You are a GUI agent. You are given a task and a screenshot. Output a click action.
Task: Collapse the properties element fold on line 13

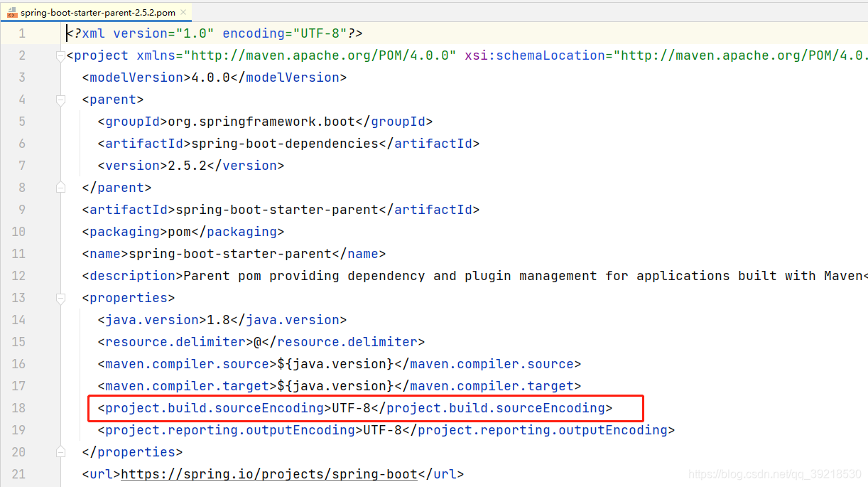click(x=60, y=299)
